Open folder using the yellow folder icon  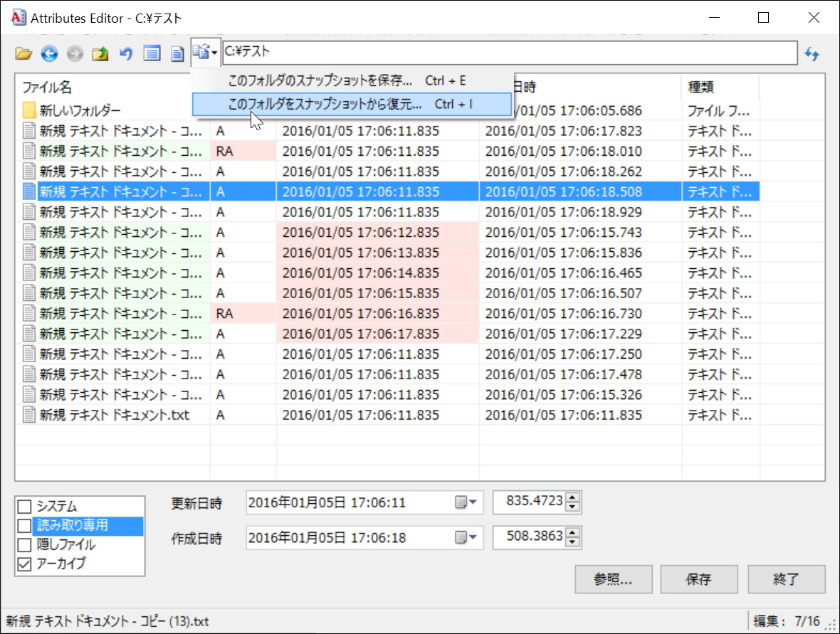pos(23,53)
